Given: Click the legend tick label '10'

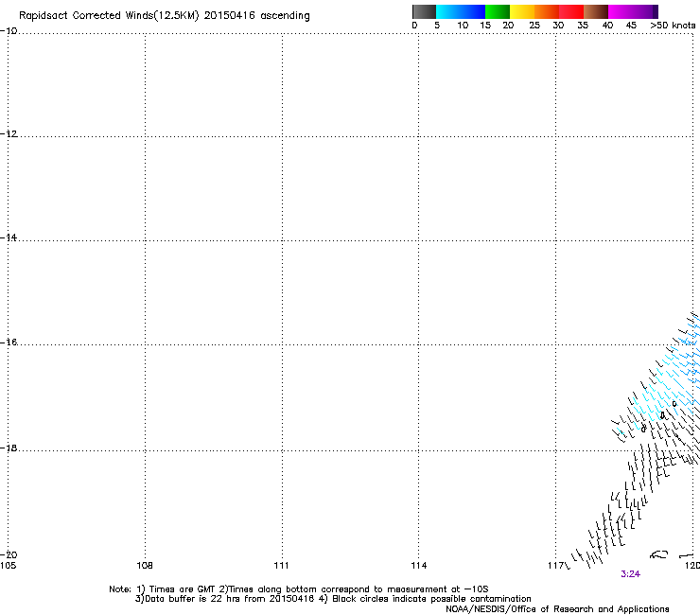Looking at the screenshot, I should pyautogui.click(x=463, y=26).
